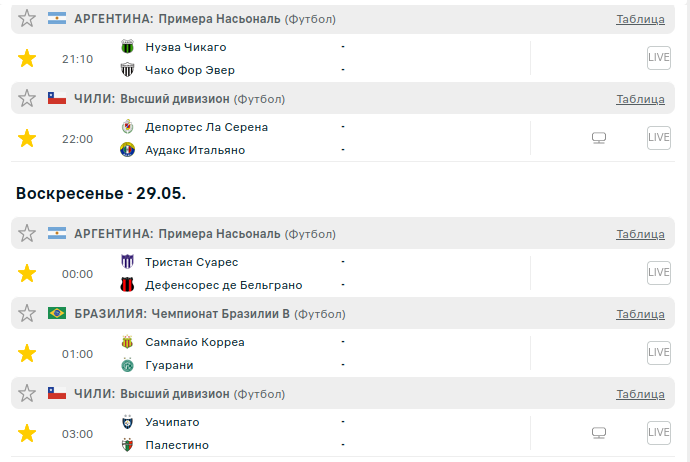
Task: Click the Аудакс Итальяно team crest
Action: (128, 150)
